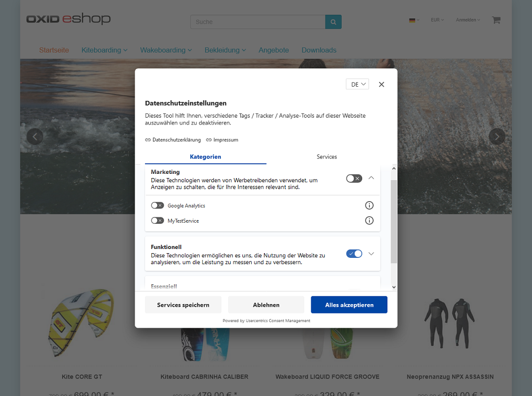The width and height of the screenshot is (532, 396).
Task: Click the dialog's vertical scrollbar
Action: pyautogui.click(x=394, y=221)
